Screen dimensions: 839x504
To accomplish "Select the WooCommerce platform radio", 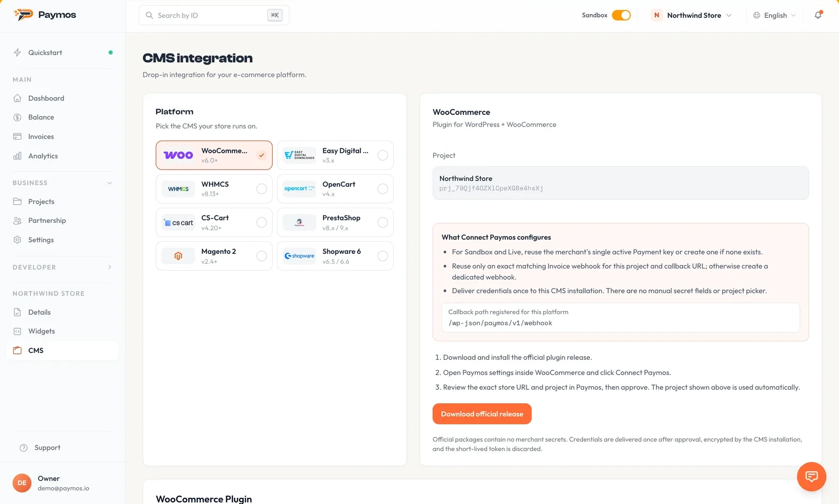I will point(262,155).
